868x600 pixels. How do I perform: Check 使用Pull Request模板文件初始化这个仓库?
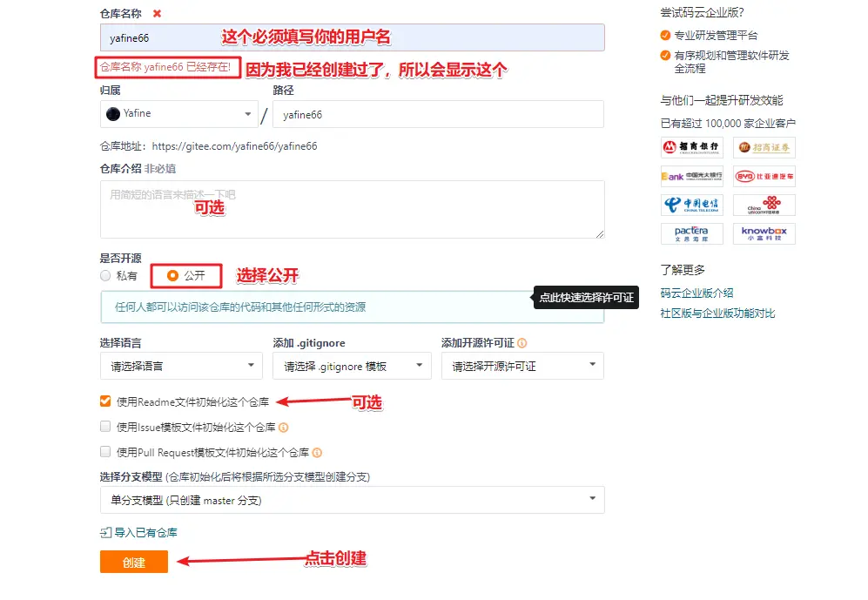point(105,452)
